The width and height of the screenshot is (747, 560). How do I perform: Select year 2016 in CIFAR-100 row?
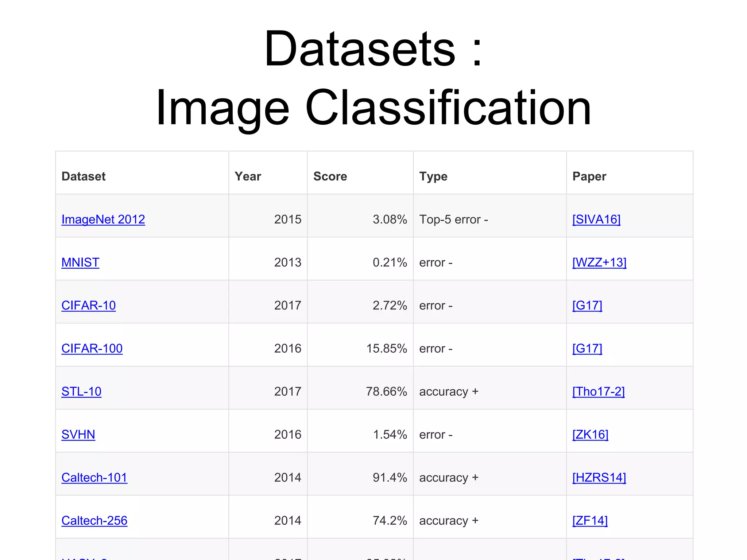[x=288, y=349]
